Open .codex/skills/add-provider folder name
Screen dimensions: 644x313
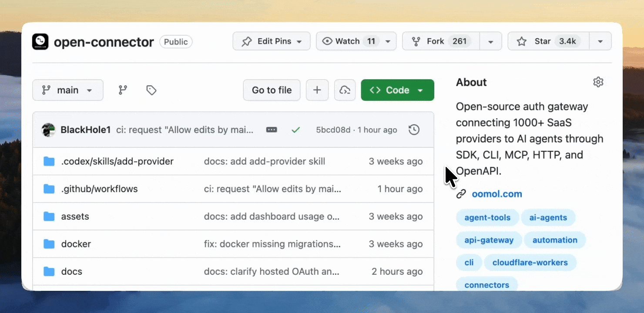[x=117, y=161]
